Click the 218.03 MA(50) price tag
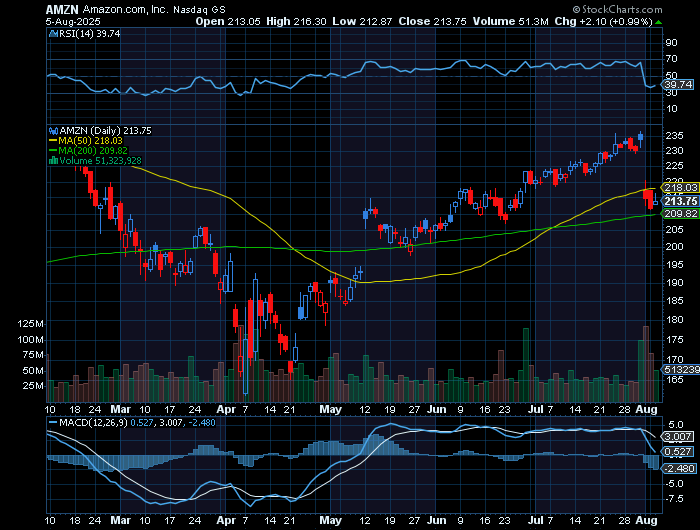This screenshot has width=700, height=530. pos(680,188)
